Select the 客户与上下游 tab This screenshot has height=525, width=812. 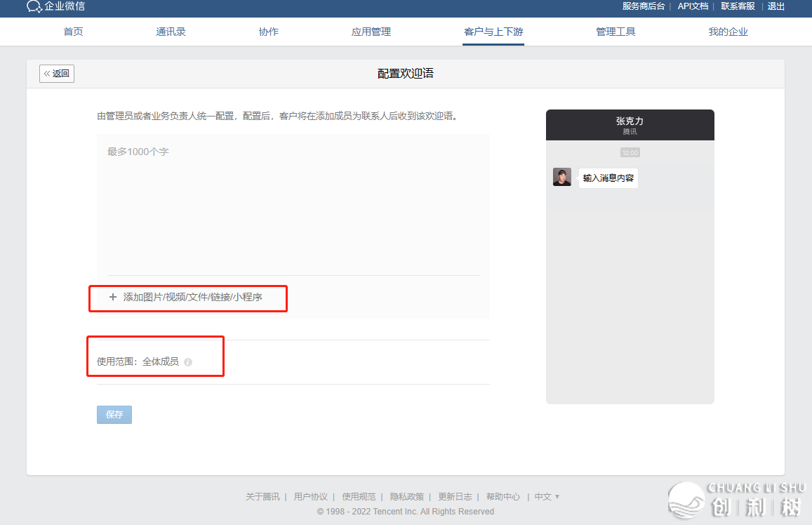point(493,32)
